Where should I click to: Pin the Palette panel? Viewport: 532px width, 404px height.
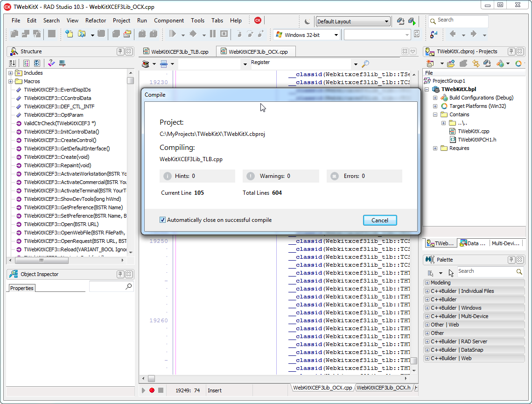pos(511,260)
